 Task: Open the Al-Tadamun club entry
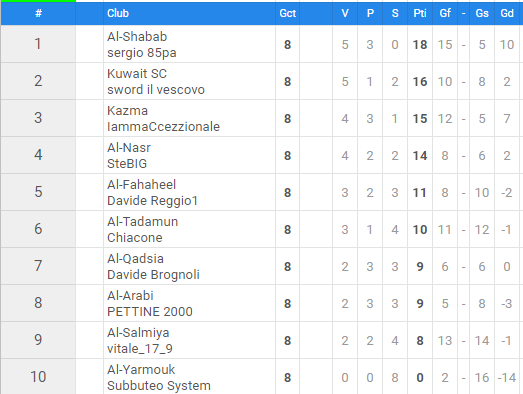coord(142,222)
